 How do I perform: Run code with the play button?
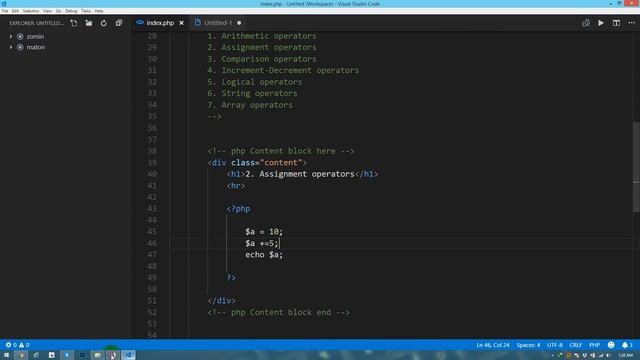click(x=601, y=23)
